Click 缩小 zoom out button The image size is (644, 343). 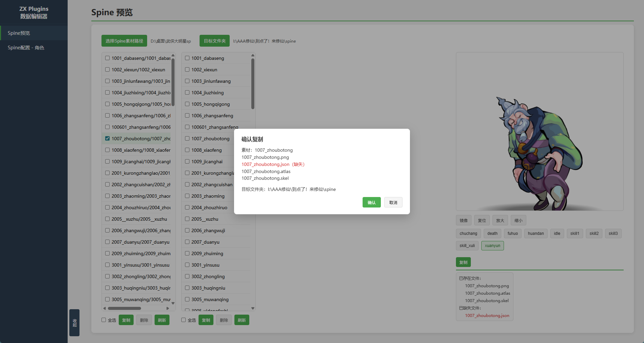(x=519, y=220)
